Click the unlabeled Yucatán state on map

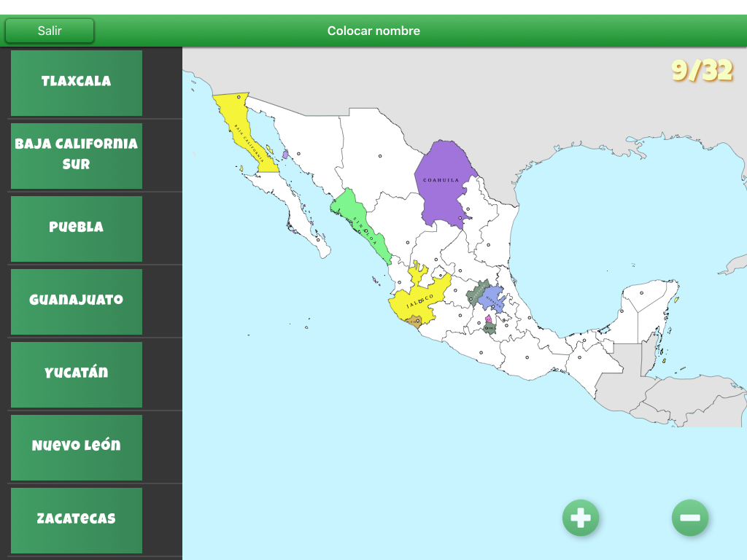pos(646,295)
